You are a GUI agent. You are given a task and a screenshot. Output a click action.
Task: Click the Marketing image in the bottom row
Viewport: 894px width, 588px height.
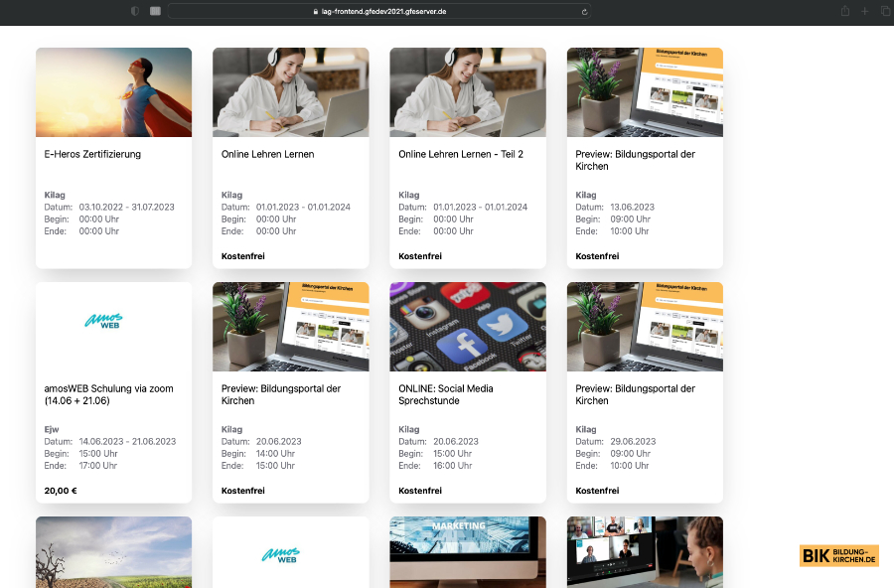point(467,551)
